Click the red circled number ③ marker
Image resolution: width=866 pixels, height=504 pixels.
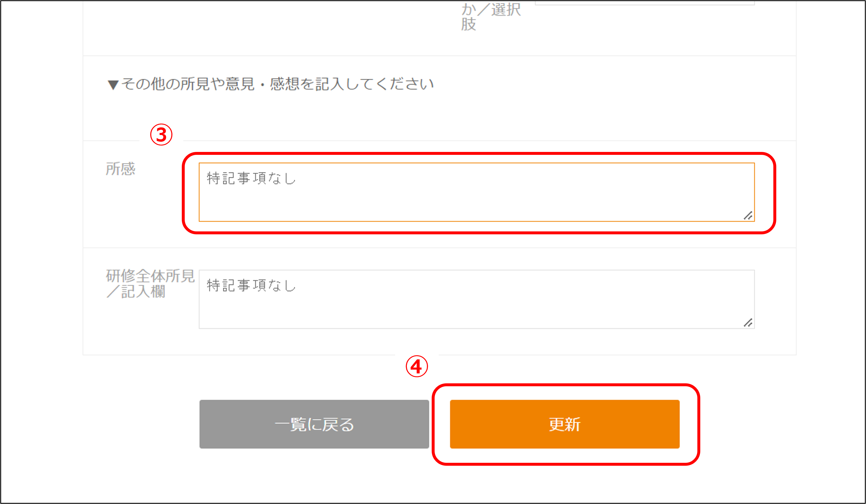(x=161, y=135)
